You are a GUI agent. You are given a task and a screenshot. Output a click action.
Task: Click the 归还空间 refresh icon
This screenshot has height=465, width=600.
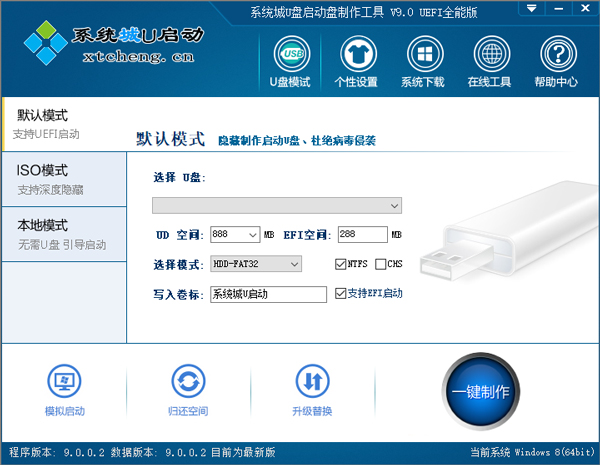pos(188,381)
